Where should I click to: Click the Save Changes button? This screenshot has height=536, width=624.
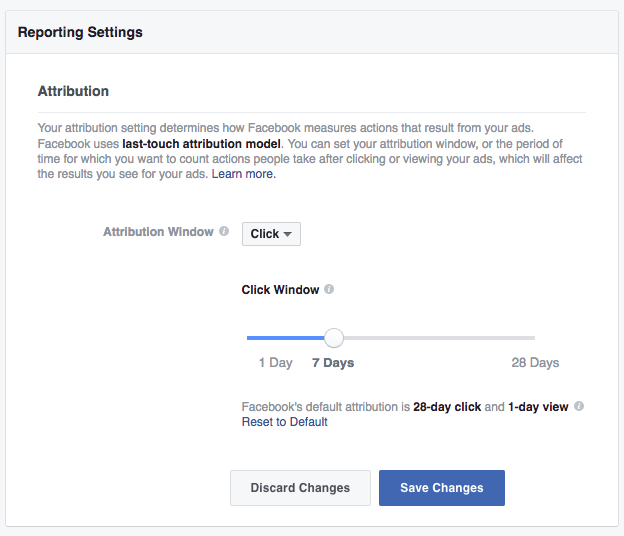tap(442, 488)
